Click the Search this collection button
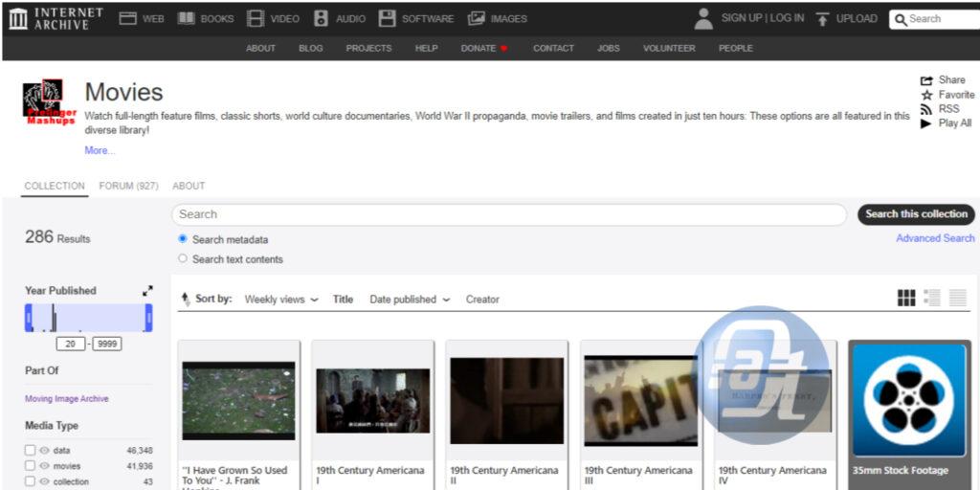 click(x=916, y=214)
